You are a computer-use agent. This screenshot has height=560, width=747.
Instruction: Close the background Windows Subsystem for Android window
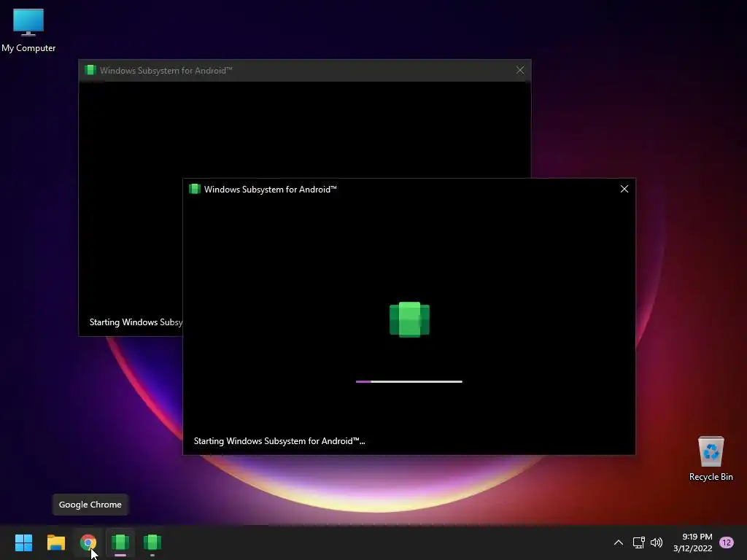[x=519, y=71]
